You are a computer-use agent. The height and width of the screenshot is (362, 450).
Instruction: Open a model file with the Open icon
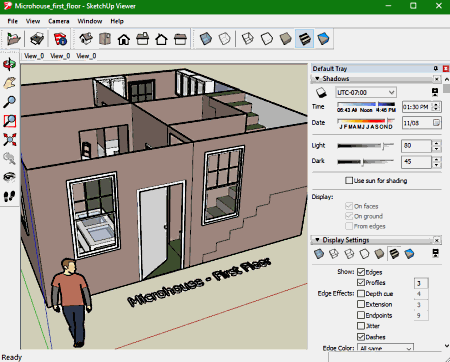14,39
